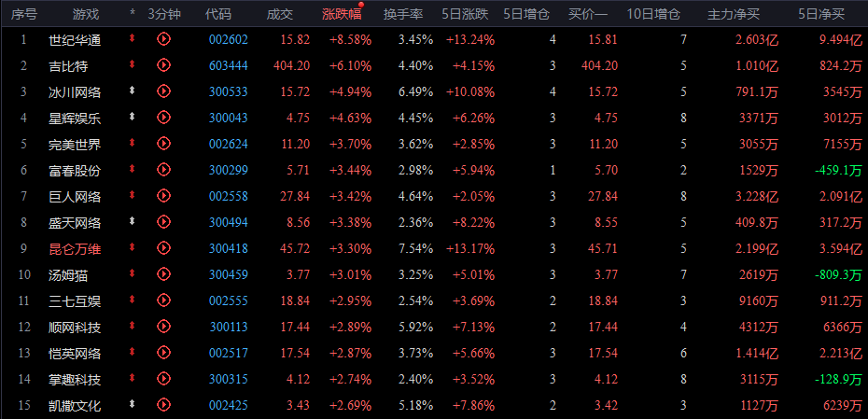Open 3-minute chart icon for 世纪华通

click(163, 39)
